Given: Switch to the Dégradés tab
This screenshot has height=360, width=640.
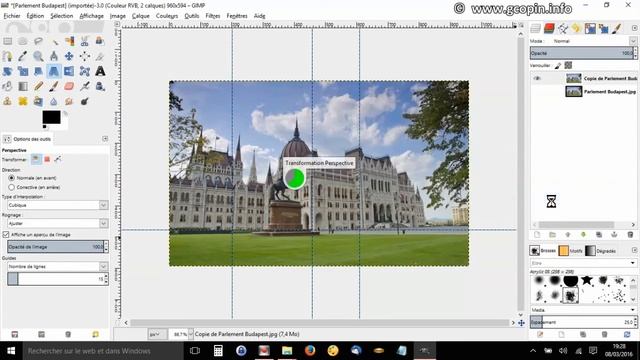Looking at the screenshot, I should 600,251.
